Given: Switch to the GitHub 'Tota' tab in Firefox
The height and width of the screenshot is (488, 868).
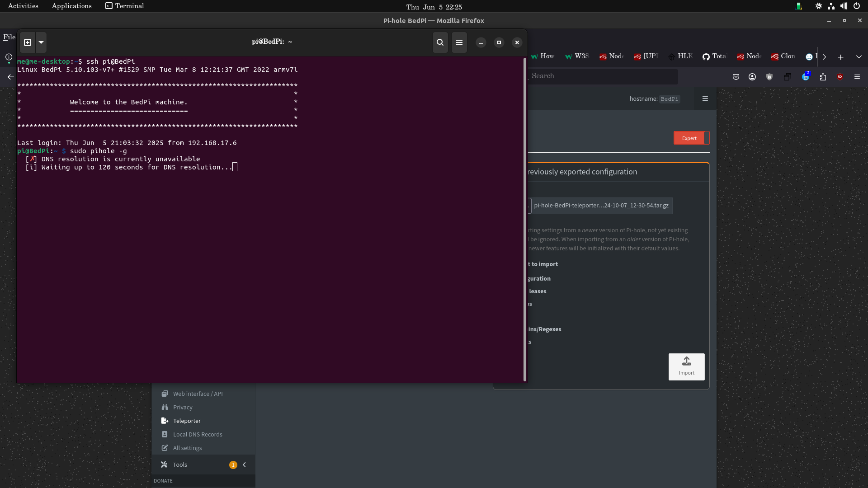Looking at the screenshot, I should [x=715, y=56].
